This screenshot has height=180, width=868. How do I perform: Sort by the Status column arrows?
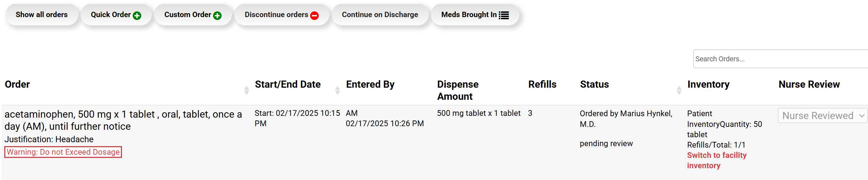click(x=679, y=90)
